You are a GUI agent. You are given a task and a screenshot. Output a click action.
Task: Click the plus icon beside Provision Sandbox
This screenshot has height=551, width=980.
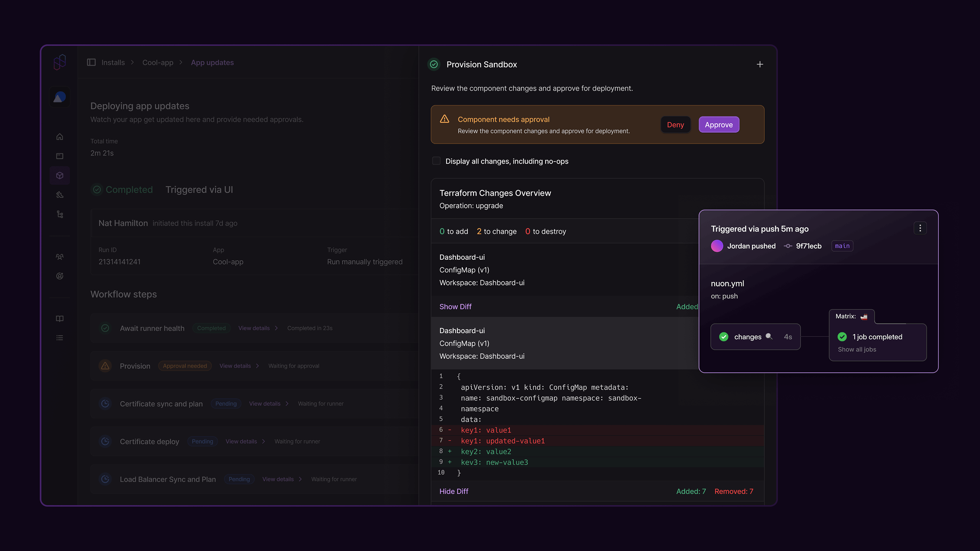(x=760, y=64)
